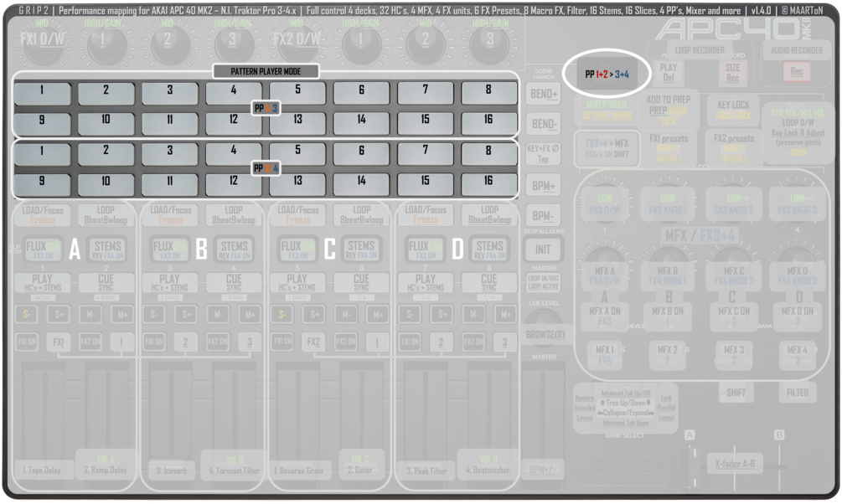Viewport: 842px width, 504px height.
Task: Click the BPM- button
Action: [544, 216]
